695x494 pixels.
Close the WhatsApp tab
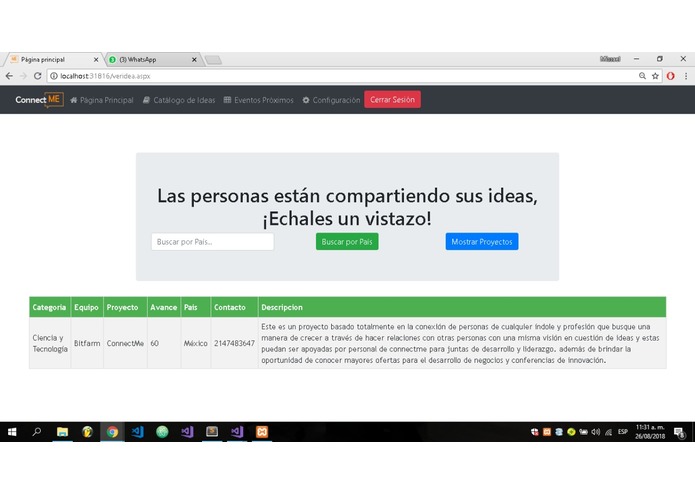[x=194, y=59]
